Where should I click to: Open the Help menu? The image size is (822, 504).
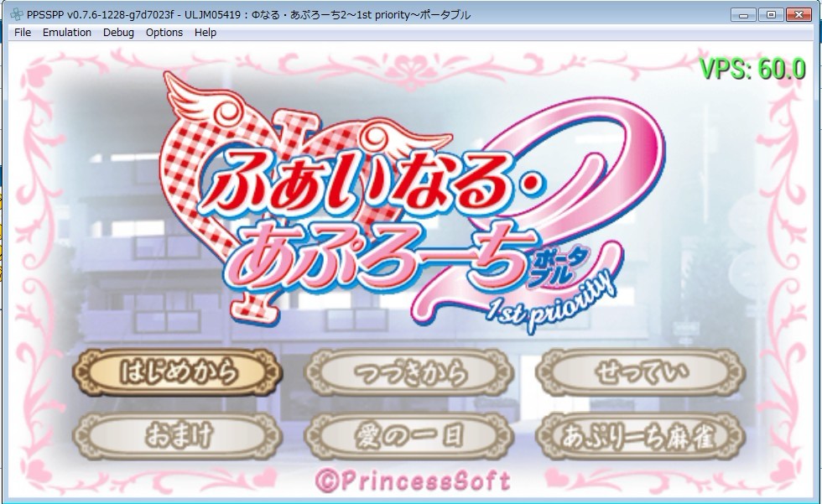(x=205, y=33)
